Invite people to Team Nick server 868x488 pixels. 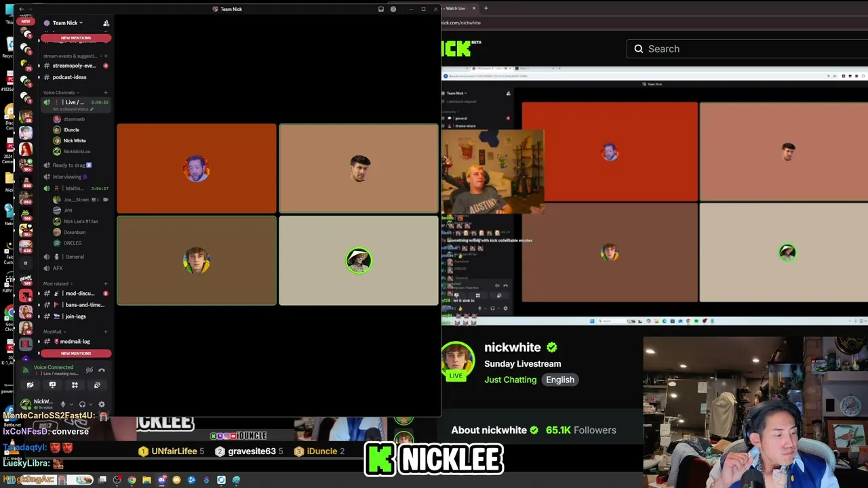pyautogui.click(x=106, y=23)
